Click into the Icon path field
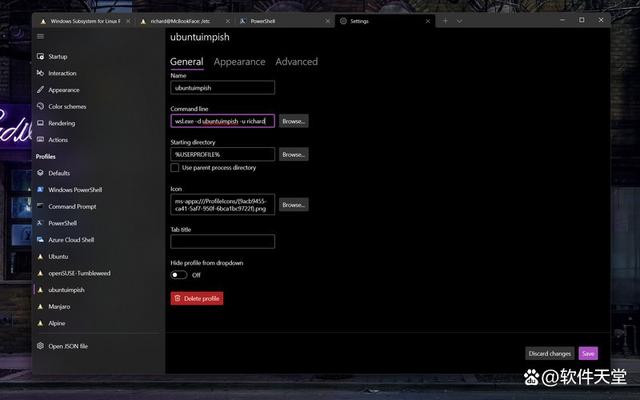The height and width of the screenshot is (400, 640). 222,204
